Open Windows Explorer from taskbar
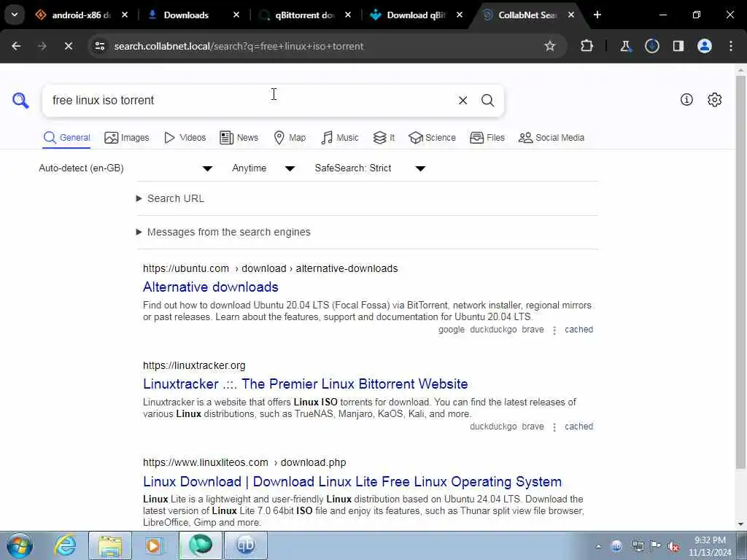The width and height of the screenshot is (747, 560). (110, 545)
